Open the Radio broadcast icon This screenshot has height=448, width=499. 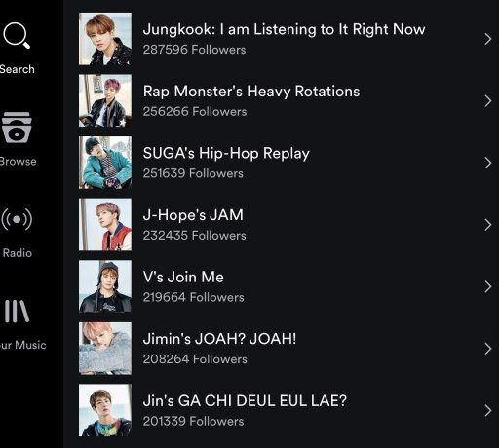[17, 219]
